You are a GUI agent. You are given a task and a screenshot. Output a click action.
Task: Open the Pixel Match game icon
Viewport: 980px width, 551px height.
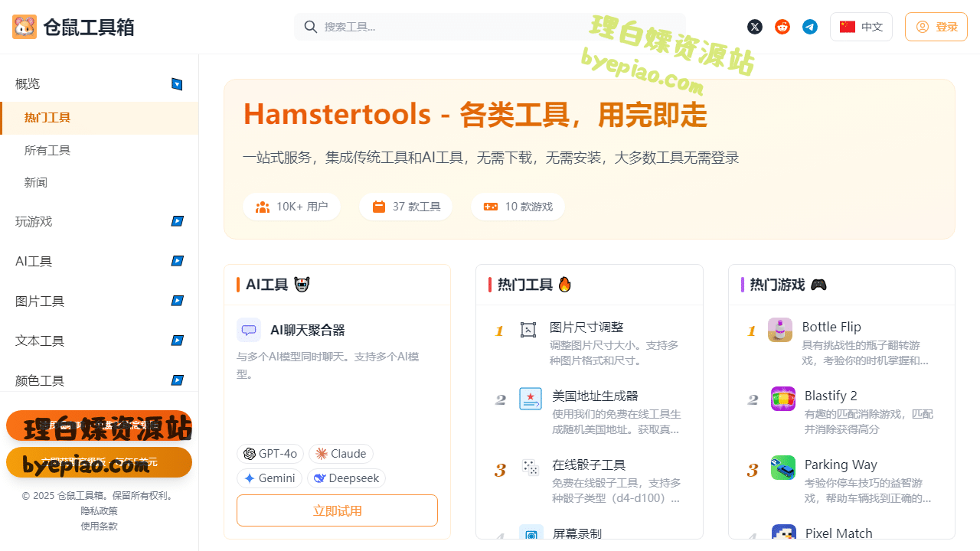784,533
